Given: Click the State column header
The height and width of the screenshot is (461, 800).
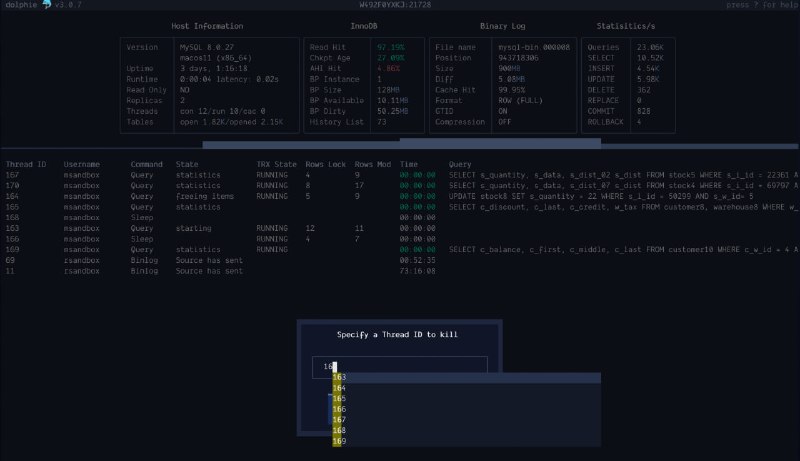Looking at the screenshot, I should click(187, 164).
